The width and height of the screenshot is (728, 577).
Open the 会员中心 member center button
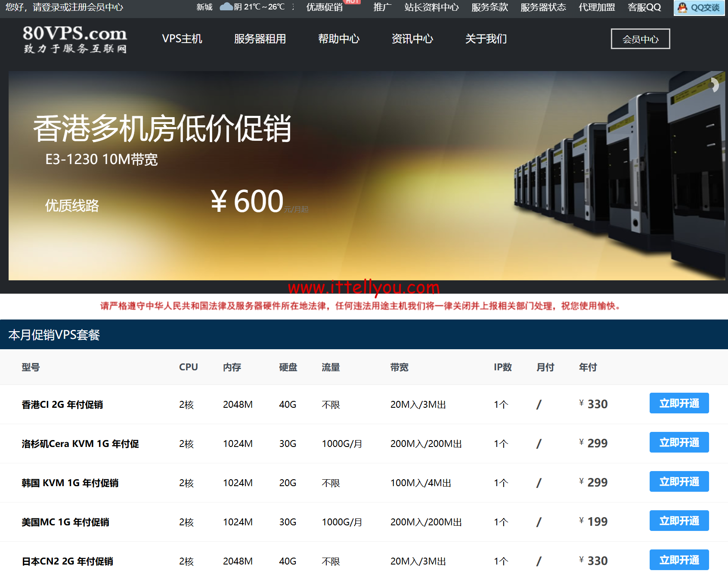[x=640, y=39]
